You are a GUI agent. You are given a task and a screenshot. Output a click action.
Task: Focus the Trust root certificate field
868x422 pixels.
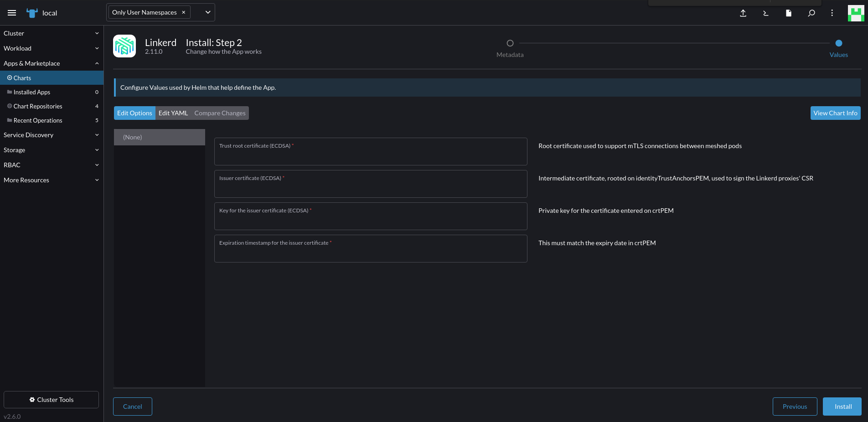370,154
